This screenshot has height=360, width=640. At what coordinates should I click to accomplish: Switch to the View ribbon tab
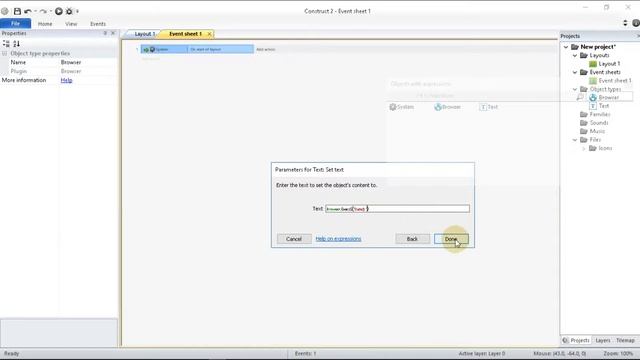71,24
